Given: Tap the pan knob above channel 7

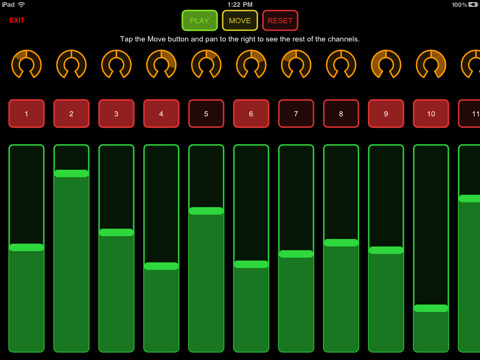Looking at the screenshot, I should (296, 64).
